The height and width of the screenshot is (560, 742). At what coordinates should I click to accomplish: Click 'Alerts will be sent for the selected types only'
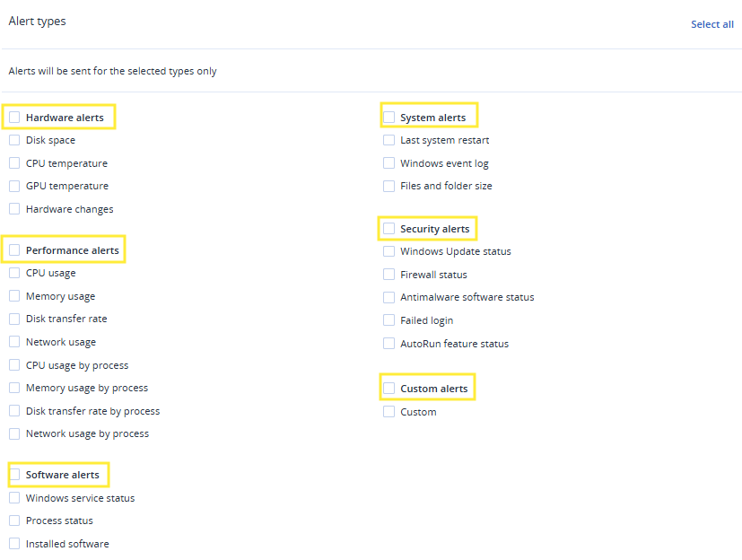click(x=113, y=71)
